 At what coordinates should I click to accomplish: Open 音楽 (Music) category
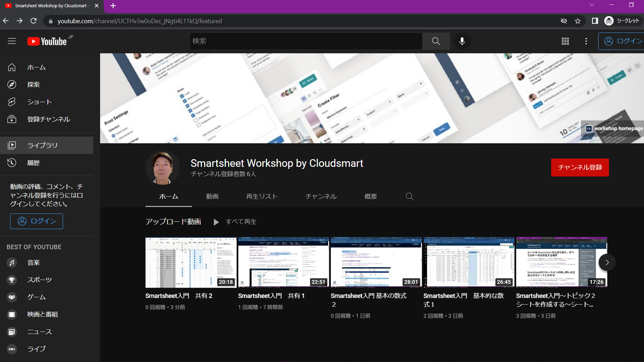pyautogui.click(x=47, y=263)
